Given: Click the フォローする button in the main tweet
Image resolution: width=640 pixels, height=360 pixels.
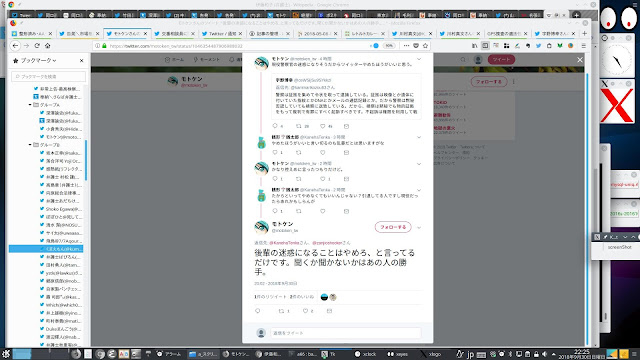Looking at the screenshot, I should pyautogui.click(x=393, y=227).
